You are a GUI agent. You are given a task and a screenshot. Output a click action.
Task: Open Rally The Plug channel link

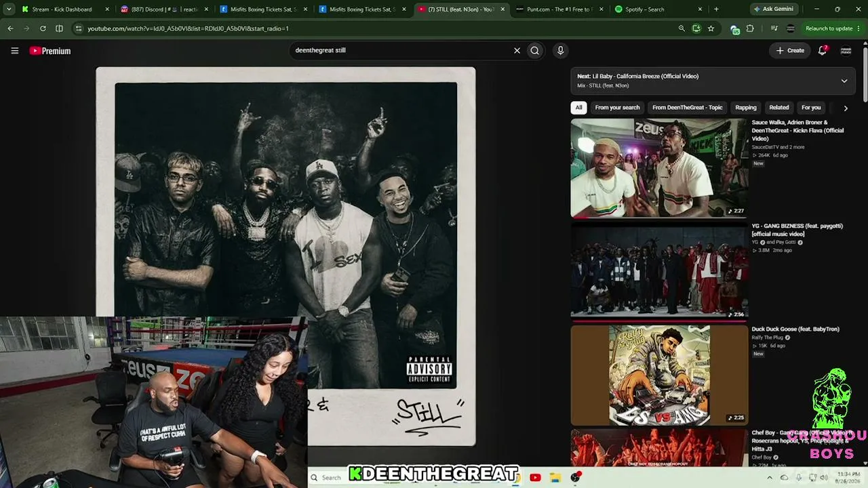(769, 338)
